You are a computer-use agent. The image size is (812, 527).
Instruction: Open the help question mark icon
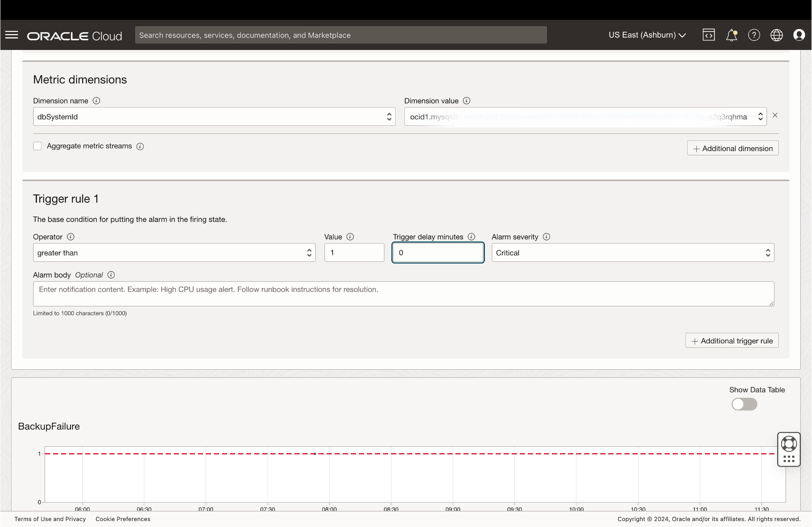(754, 35)
